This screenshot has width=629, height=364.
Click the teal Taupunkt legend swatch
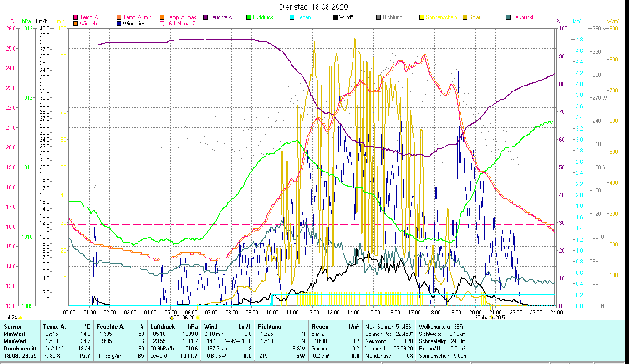pos(508,17)
